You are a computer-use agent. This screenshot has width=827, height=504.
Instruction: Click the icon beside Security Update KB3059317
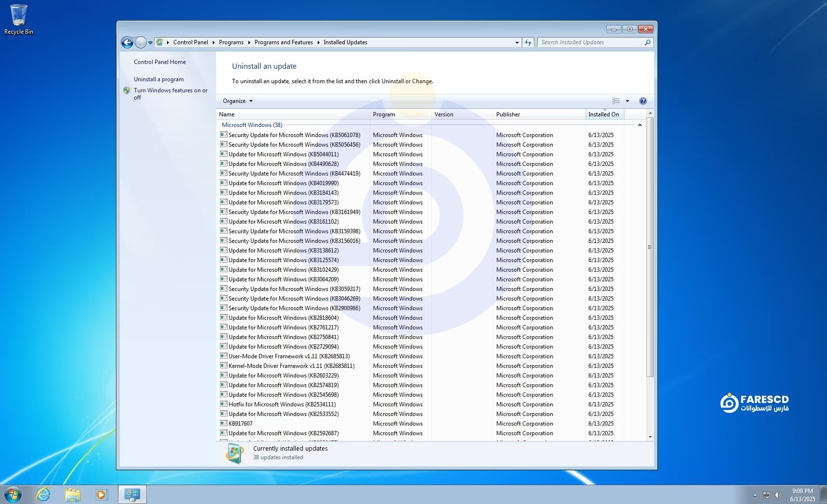223,289
